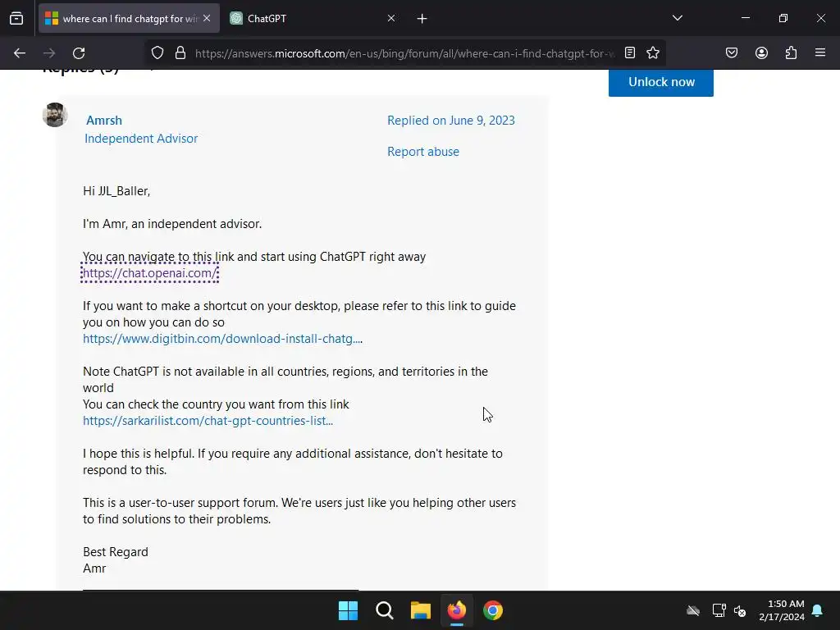
Task: Reload the current page
Action: tap(79, 53)
